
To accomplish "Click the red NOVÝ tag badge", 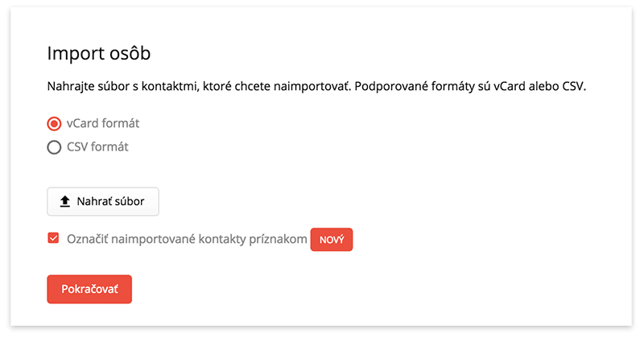I will pos(332,240).
